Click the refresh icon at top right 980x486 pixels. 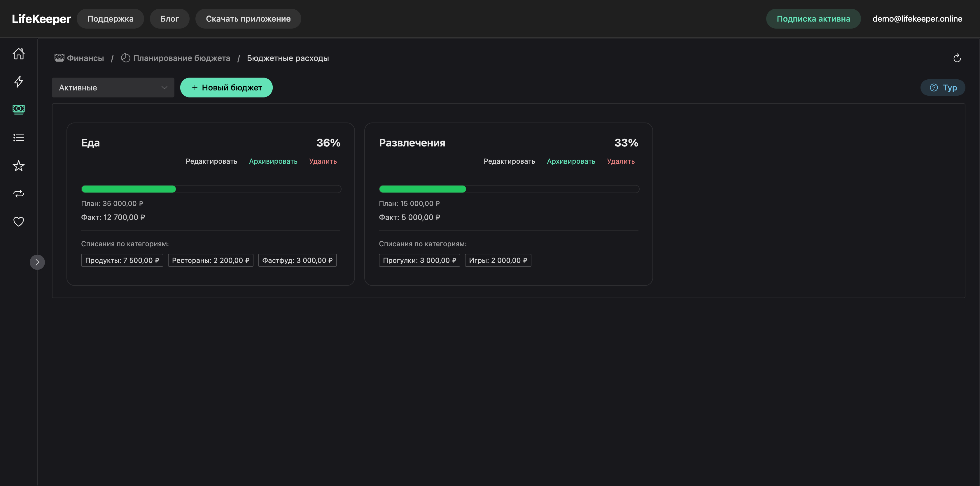point(957,58)
